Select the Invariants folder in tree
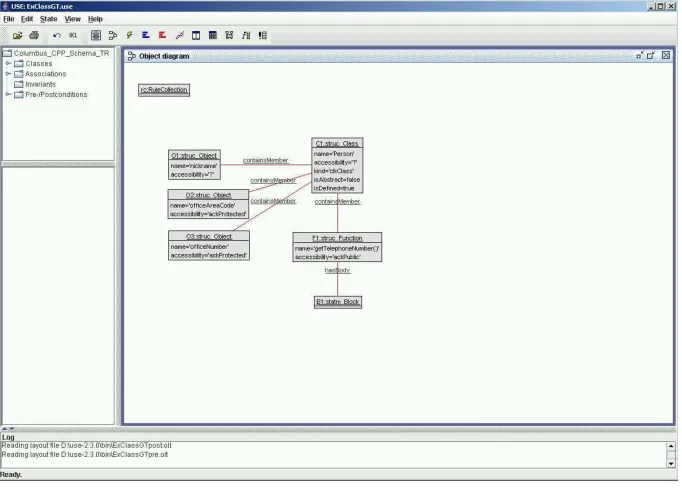Screen dimensions: 682x488 (x=35, y=84)
